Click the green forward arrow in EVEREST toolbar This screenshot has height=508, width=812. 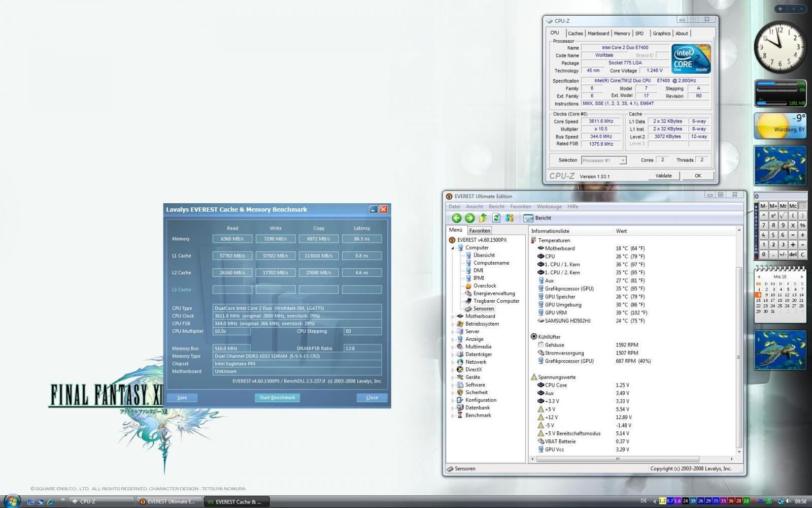pos(470,218)
